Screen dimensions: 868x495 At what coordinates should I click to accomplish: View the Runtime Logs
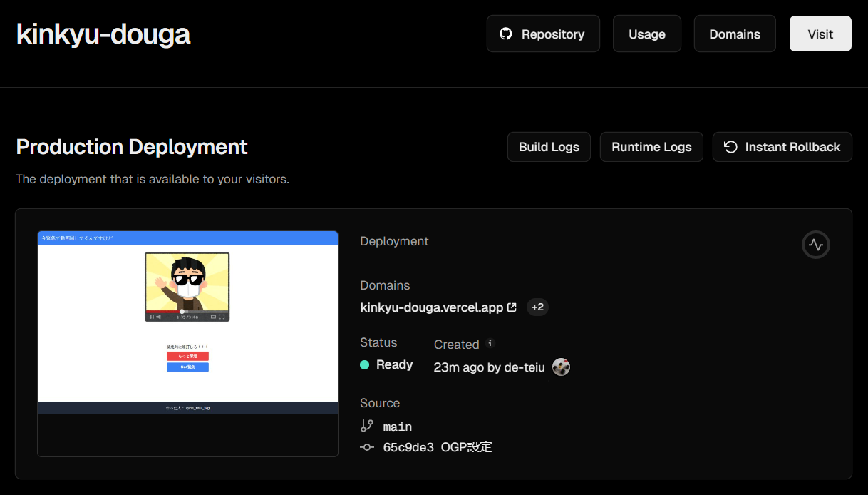(651, 147)
